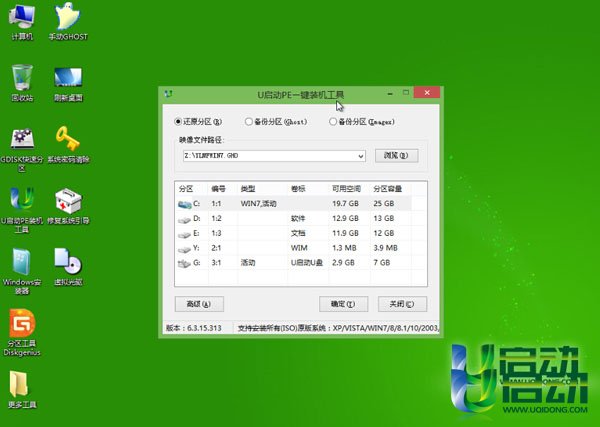Click the 2.9 GB free space cell
600x427 pixels.
tap(343, 263)
